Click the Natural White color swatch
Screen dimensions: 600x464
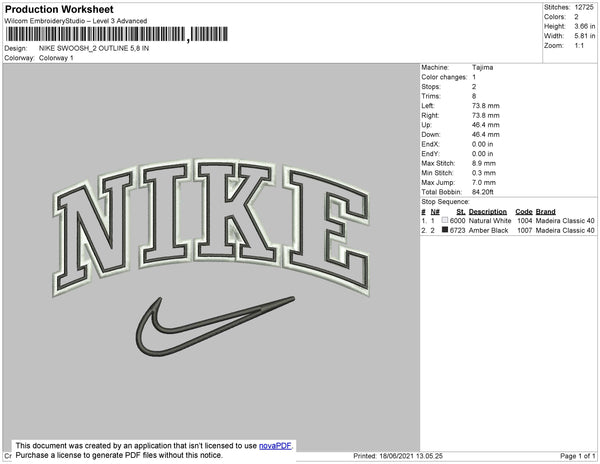[445, 220]
